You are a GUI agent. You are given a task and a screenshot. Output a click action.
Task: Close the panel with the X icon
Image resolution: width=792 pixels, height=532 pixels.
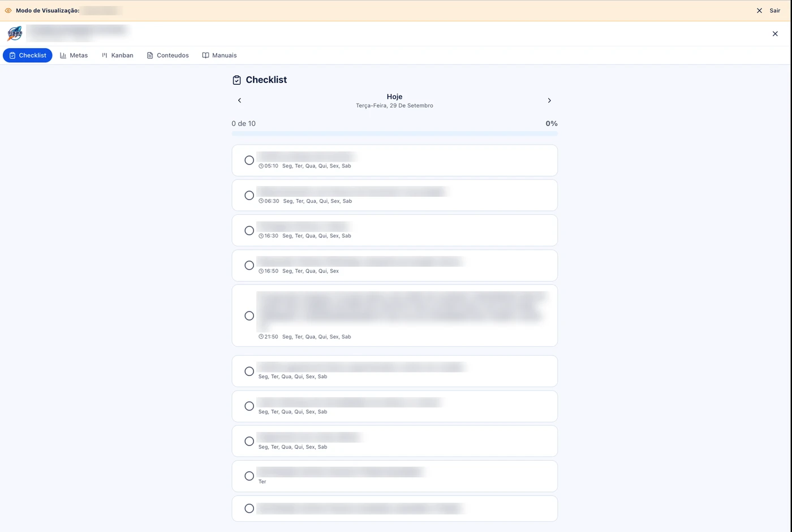(775, 34)
